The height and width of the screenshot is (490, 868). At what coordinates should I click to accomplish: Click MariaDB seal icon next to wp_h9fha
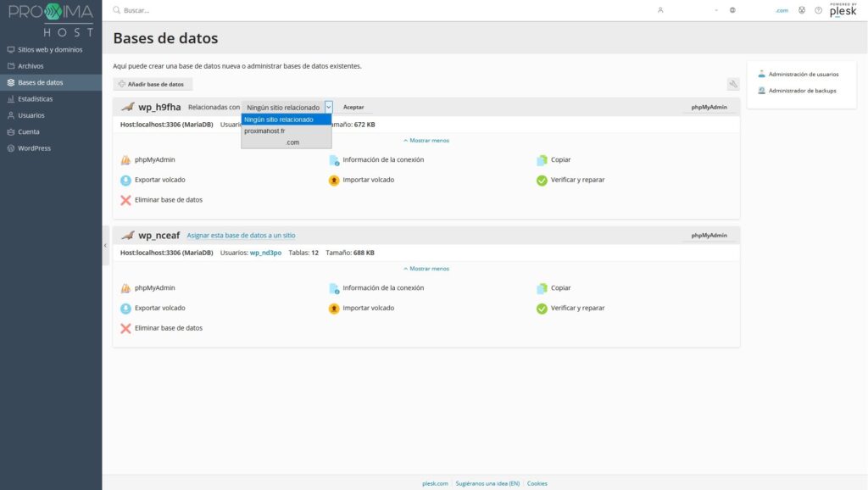[128, 106]
